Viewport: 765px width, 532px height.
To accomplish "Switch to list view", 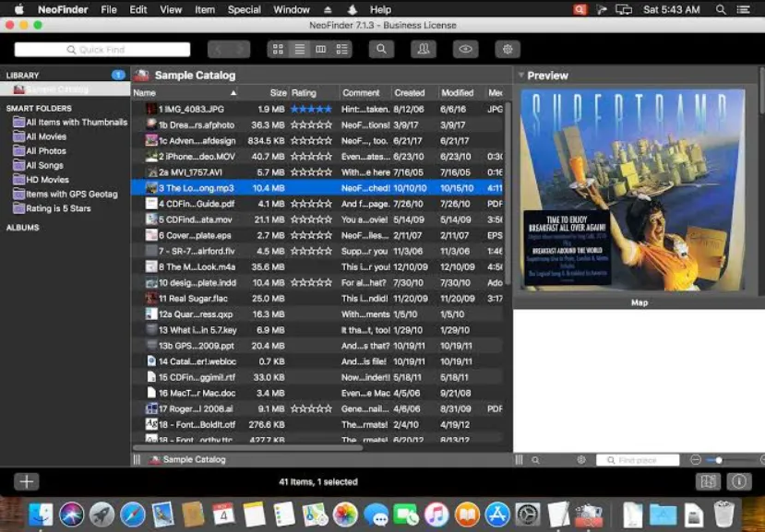I will point(300,49).
